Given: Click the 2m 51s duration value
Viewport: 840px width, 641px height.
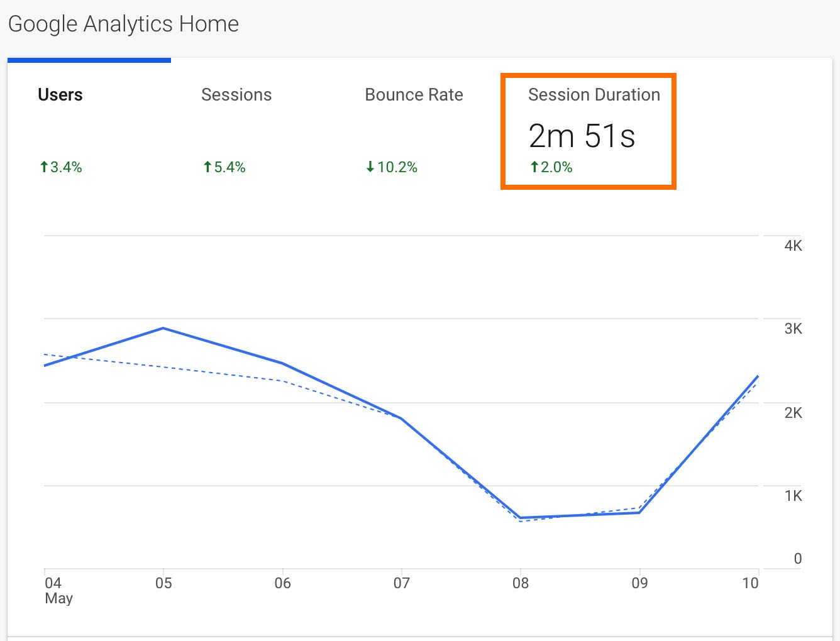Looking at the screenshot, I should [582, 136].
